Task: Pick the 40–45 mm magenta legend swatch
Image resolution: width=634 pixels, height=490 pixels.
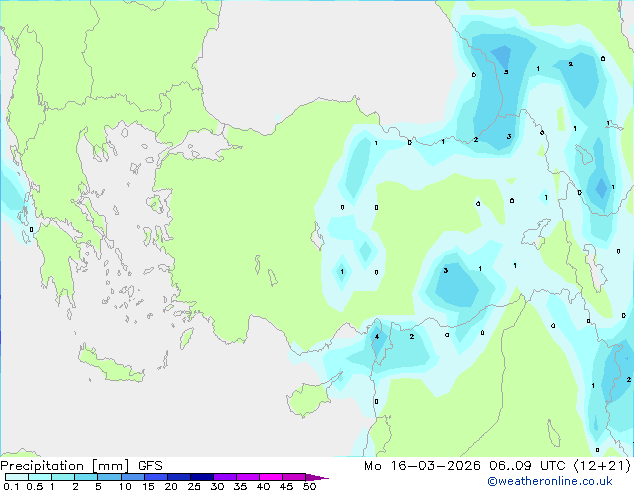Action: tap(271, 477)
